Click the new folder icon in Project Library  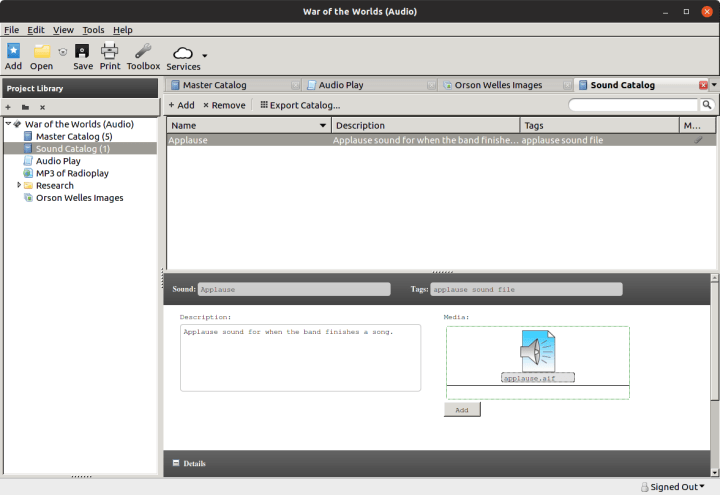25,107
